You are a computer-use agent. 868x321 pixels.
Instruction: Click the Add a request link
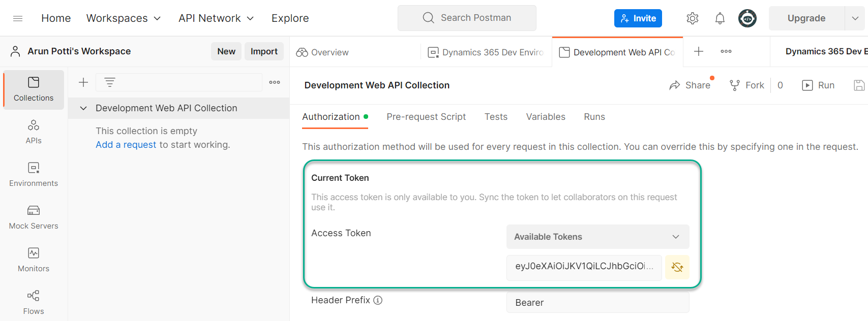pyautogui.click(x=126, y=145)
